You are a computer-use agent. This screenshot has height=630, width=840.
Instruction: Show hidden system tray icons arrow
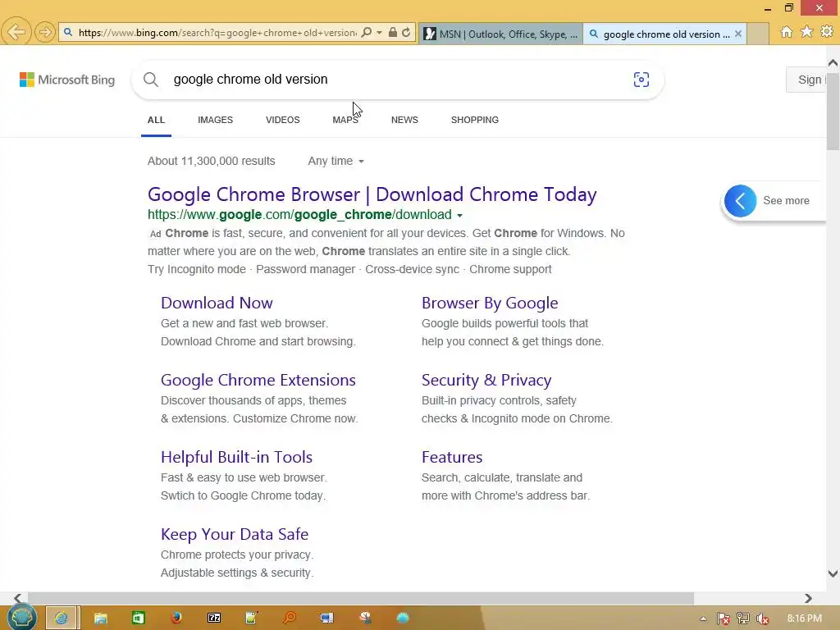[x=703, y=619]
